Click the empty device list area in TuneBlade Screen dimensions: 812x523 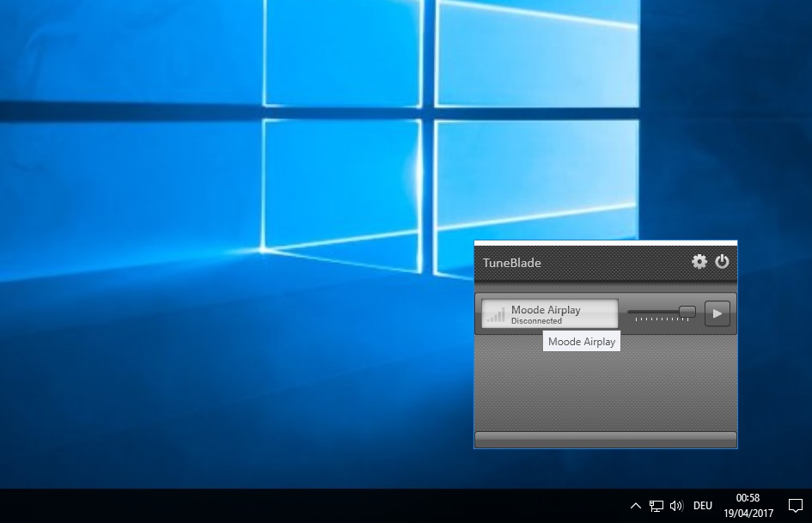point(605,391)
